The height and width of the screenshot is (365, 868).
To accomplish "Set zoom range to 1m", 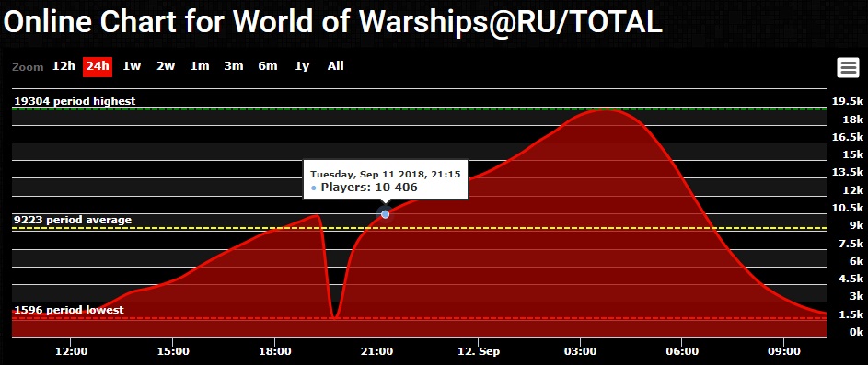I will (x=200, y=66).
